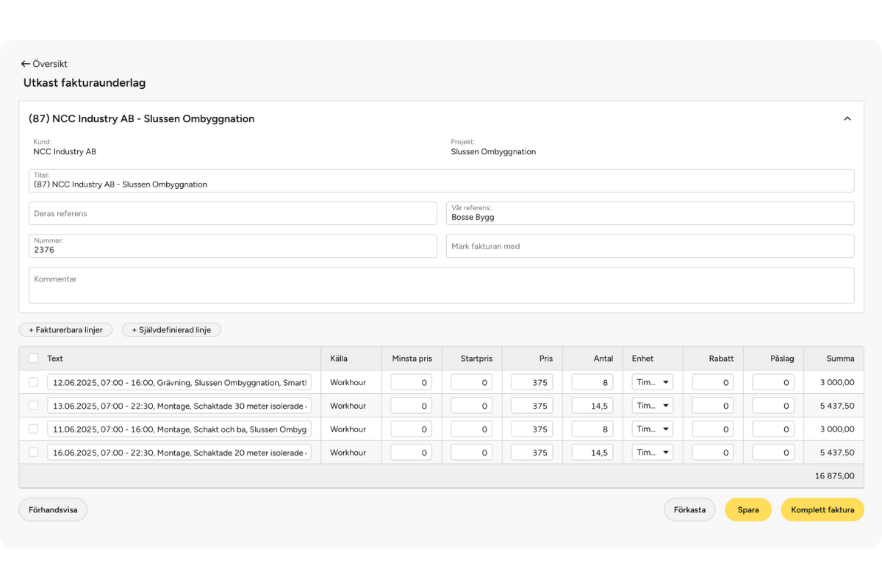Edit Minsta pris in the 11.06.2025 row
Screen dimensions: 882x588
point(412,429)
